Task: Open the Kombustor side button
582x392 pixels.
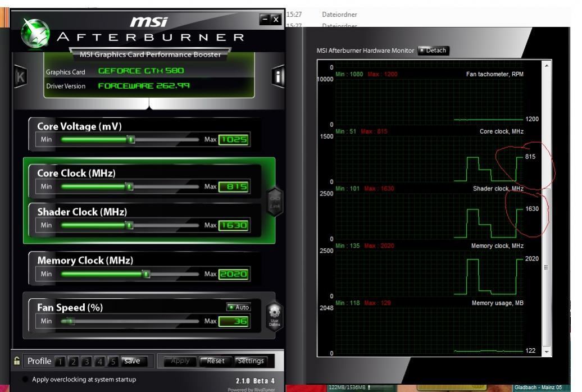Action: pos(20,76)
